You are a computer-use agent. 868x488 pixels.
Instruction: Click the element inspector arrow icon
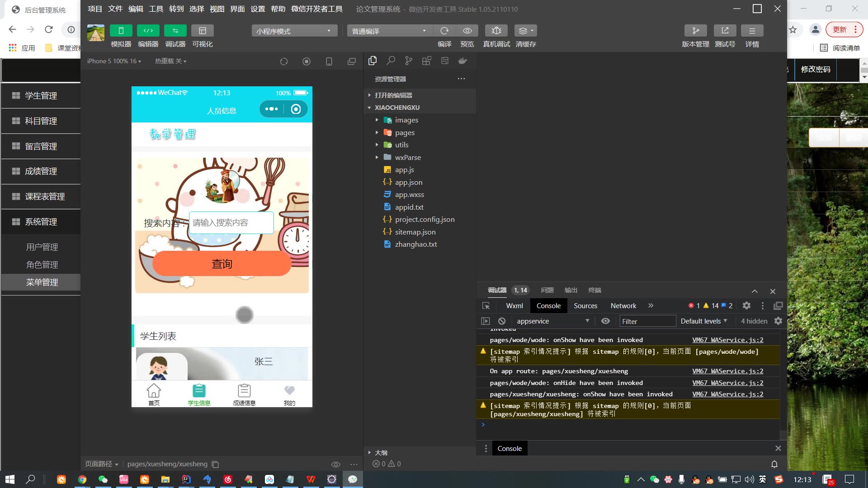point(486,306)
